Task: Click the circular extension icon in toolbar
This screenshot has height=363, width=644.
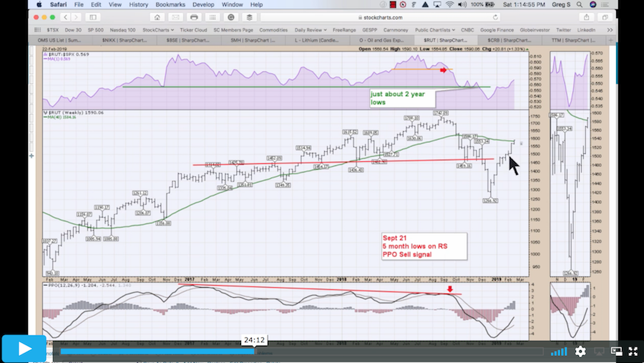Action: [x=231, y=17]
